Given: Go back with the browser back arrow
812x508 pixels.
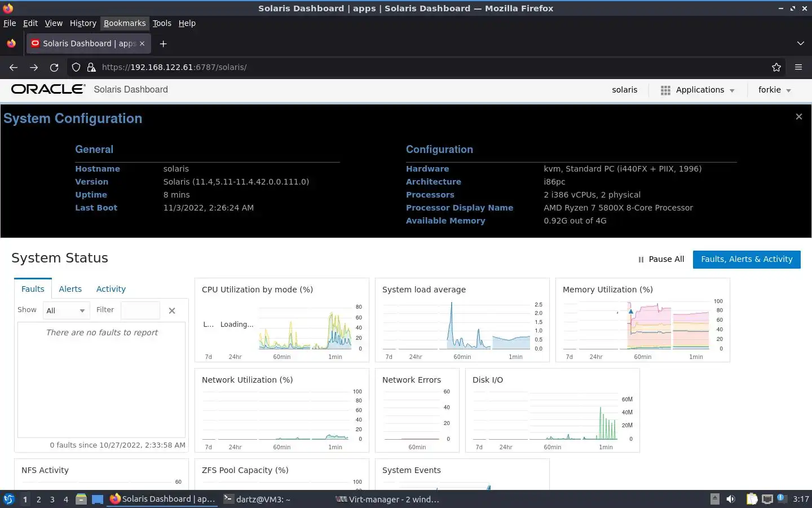Looking at the screenshot, I should point(14,67).
